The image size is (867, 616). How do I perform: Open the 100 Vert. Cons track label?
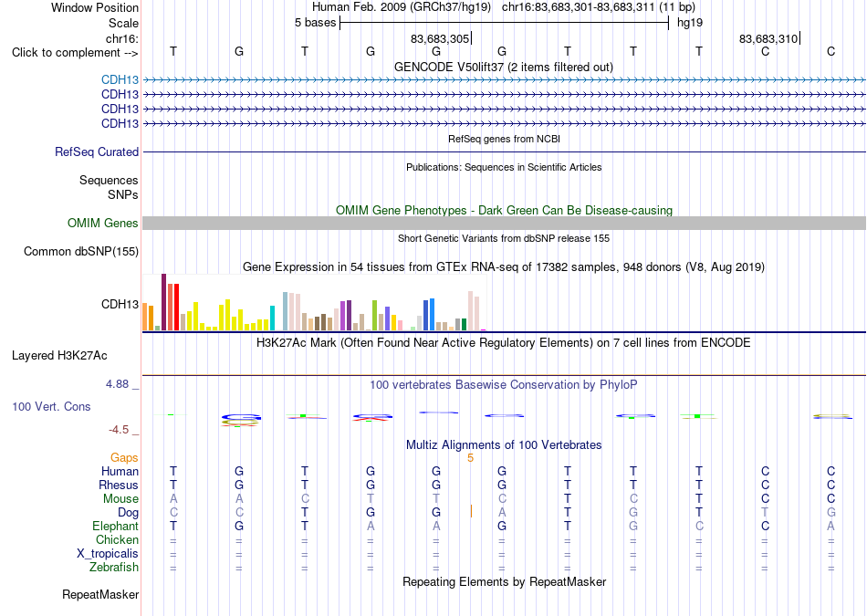click(x=51, y=406)
